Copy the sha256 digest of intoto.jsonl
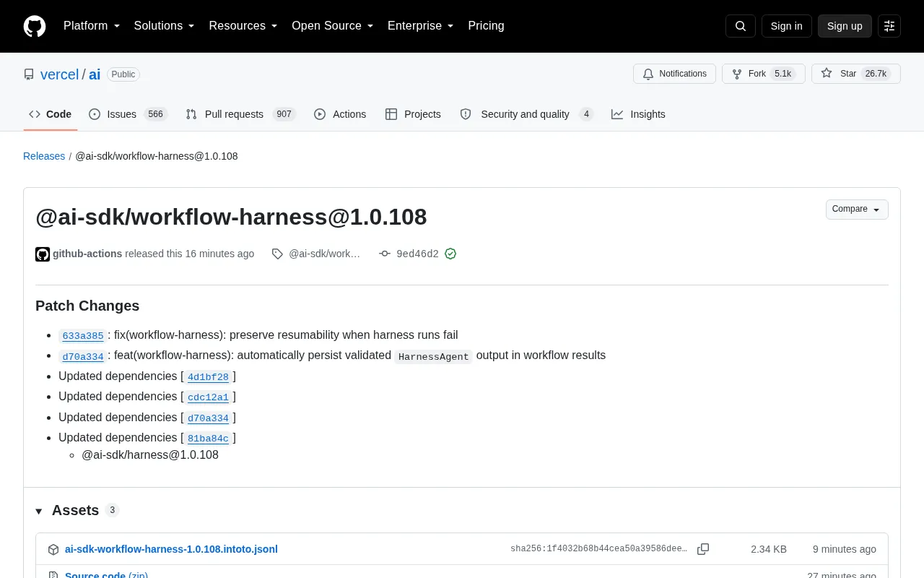Screen dimensions: 924x578 point(703,549)
